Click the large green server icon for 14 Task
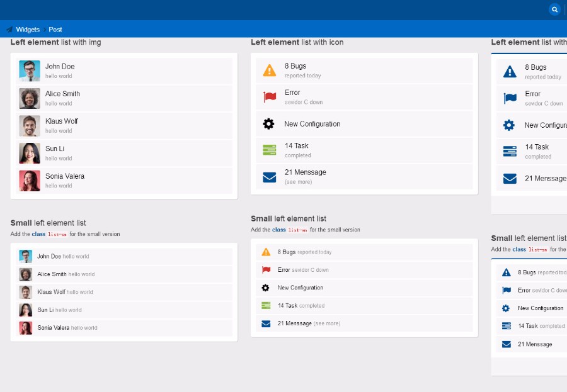The image size is (567, 392). tap(270, 150)
